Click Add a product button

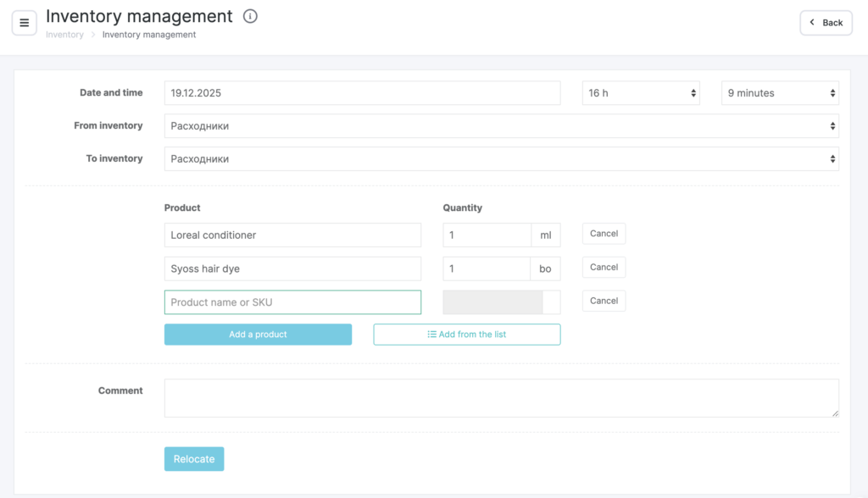pyautogui.click(x=258, y=335)
